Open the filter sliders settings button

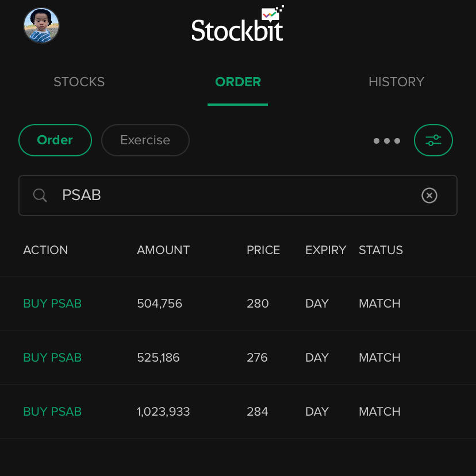point(433,140)
